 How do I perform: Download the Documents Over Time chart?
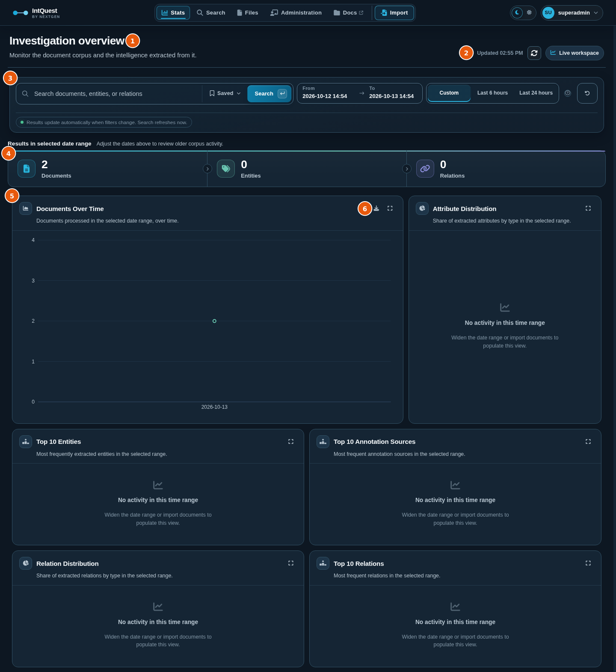click(376, 208)
